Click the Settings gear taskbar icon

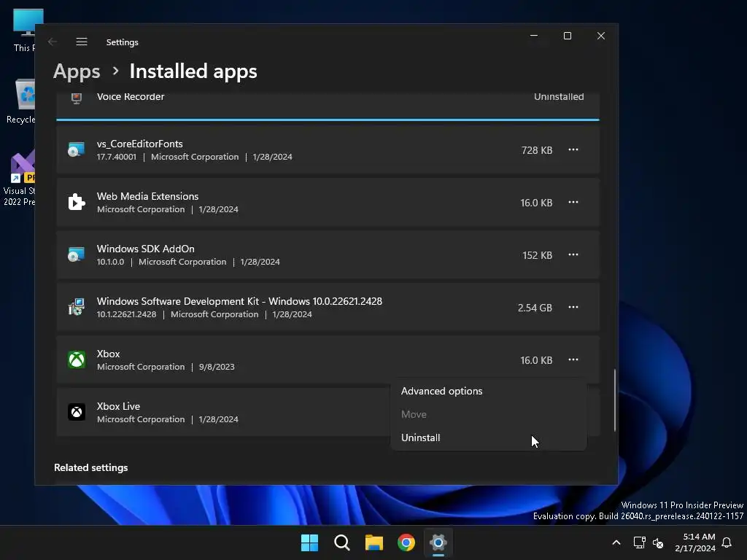[438, 542]
